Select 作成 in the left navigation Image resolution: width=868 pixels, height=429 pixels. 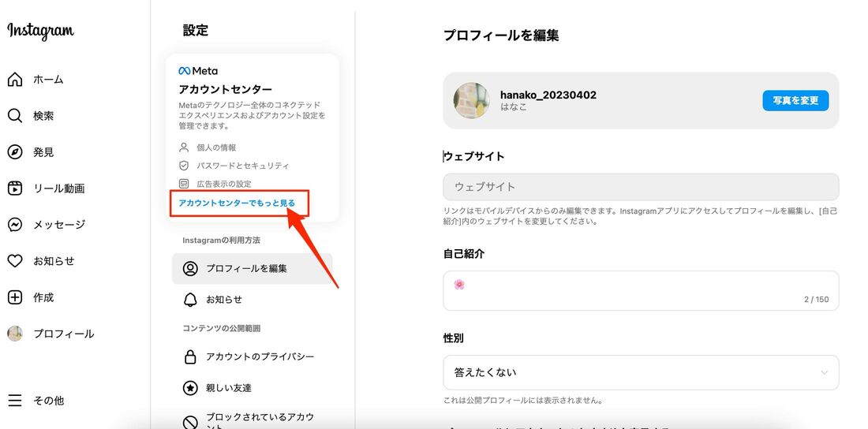(43, 298)
